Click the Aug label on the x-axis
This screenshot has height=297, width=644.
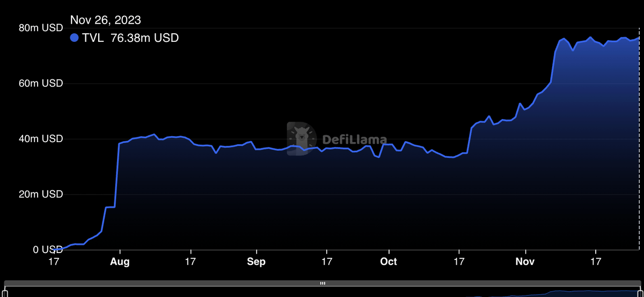120,262
